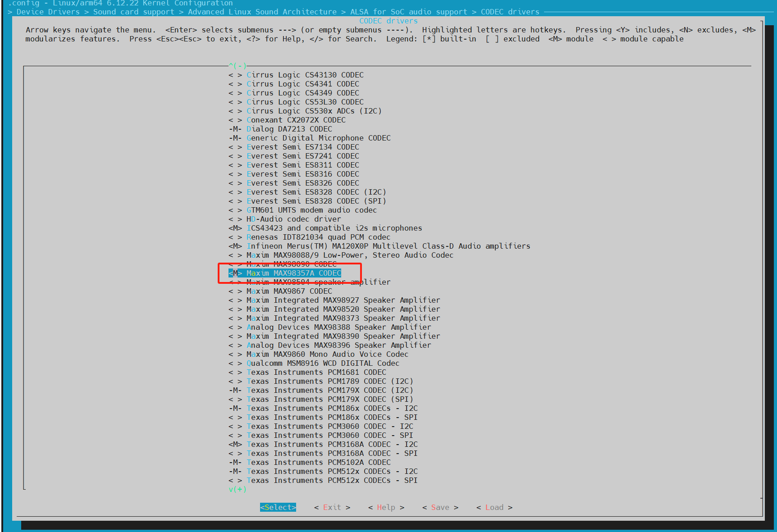The height and width of the screenshot is (532, 777).
Task: Select Texas Instruments PCM3060 CODEC - SPI
Action: [x=321, y=435]
